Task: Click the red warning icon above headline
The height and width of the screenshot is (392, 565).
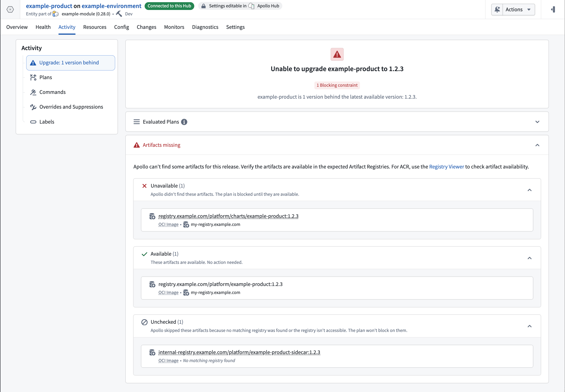Action: point(337,54)
